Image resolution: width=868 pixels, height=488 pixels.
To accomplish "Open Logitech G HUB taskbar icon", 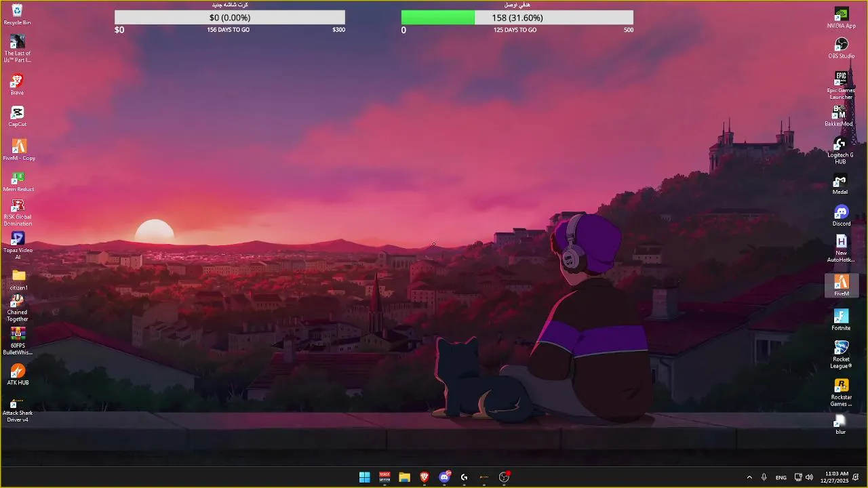I will (x=464, y=477).
